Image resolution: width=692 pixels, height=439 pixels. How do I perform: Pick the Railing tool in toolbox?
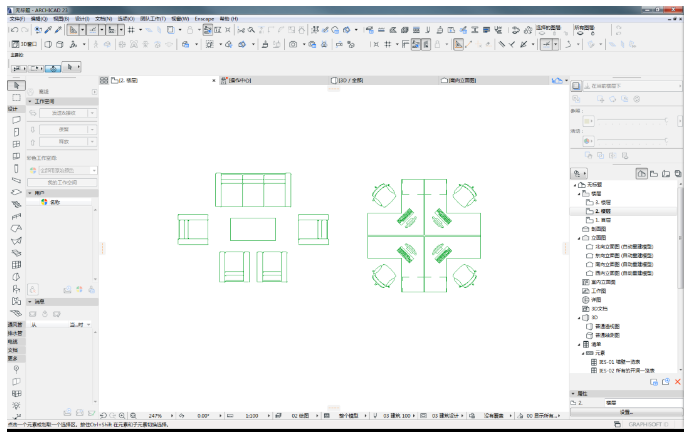coord(16,217)
